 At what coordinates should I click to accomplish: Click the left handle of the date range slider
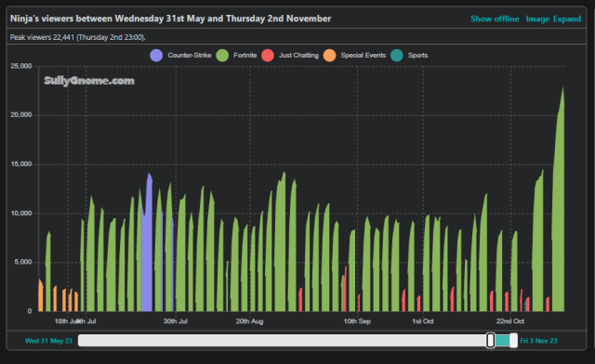pyautogui.click(x=491, y=340)
